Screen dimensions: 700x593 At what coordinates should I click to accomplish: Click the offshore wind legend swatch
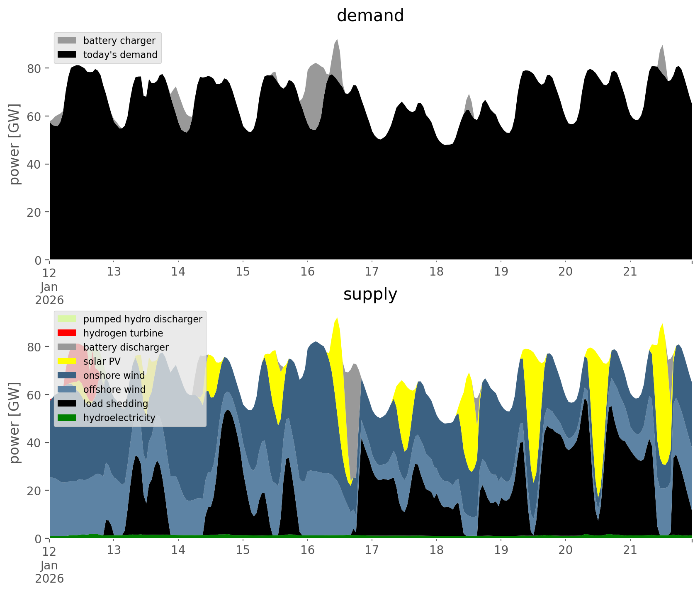click(67, 390)
